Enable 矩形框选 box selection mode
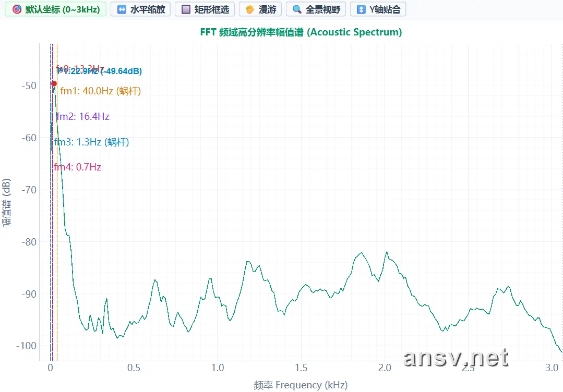Viewport: 563px width, 392px height. tap(205, 9)
